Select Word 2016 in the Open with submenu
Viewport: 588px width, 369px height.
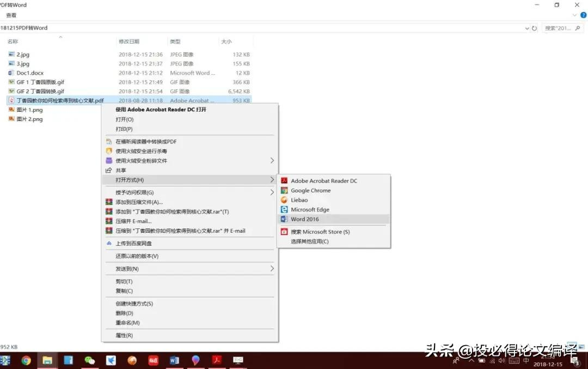(x=305, y=219)
